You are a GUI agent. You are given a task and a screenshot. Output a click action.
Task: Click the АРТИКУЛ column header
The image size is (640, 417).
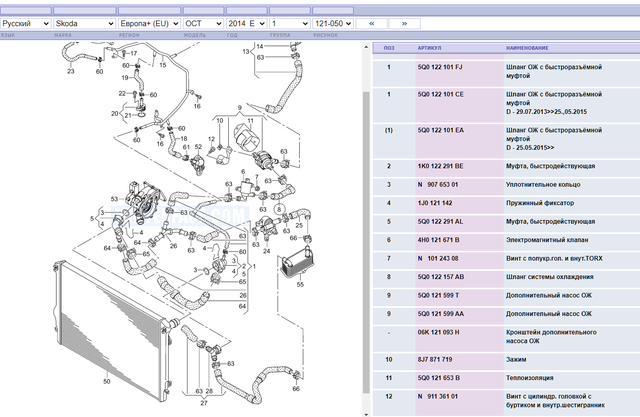point(429,48)
